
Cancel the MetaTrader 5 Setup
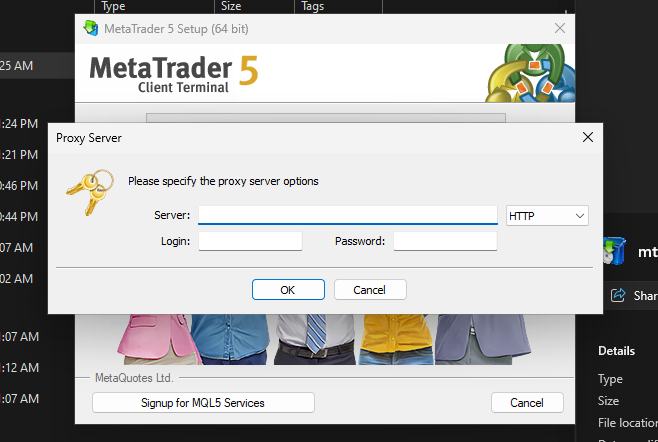(x=527, y=403)
